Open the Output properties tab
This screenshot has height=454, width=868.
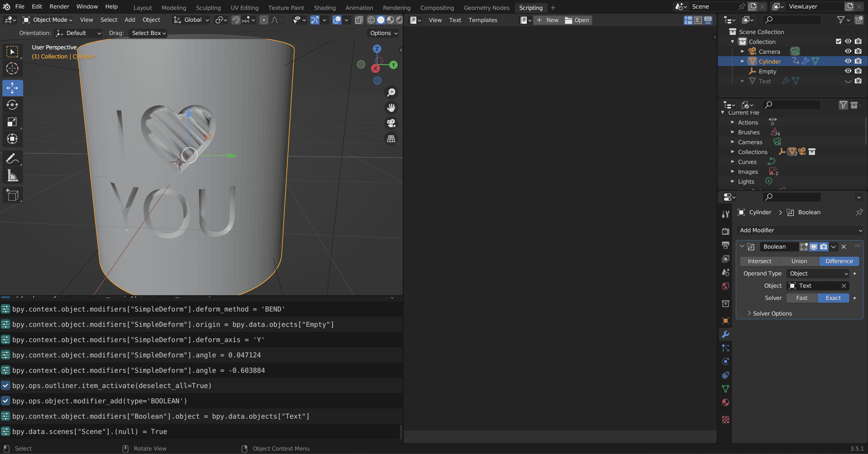coord(726,245)
